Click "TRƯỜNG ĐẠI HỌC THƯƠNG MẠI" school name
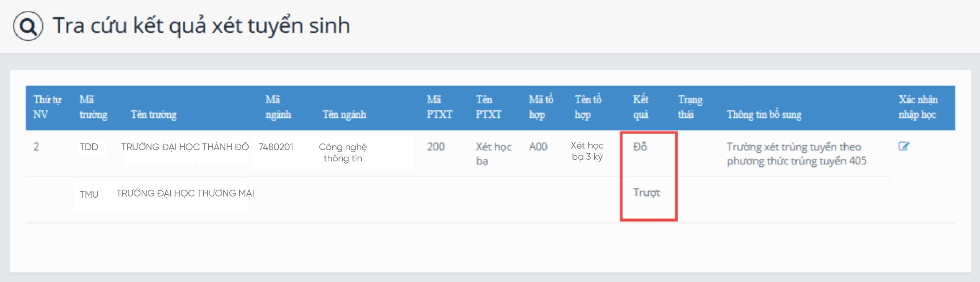The height and width of the screenshot is (282, 980). tap(185, 193)
